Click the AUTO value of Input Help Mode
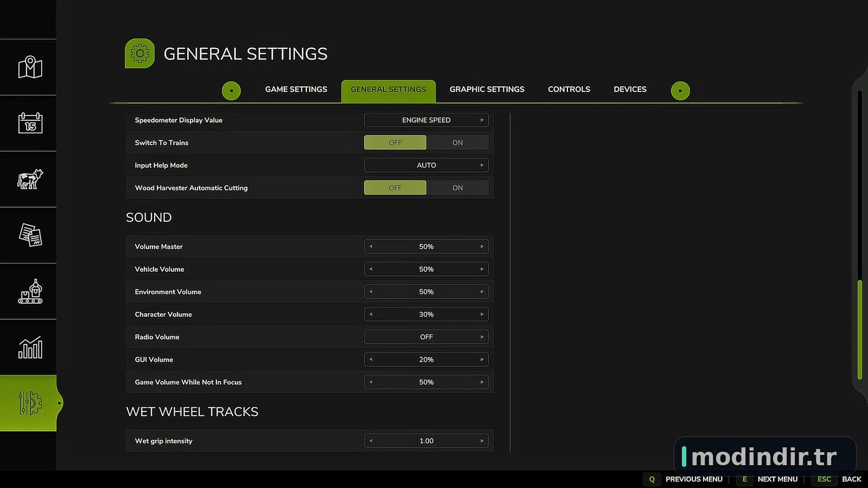868x488 pixels. click(426, 165)
